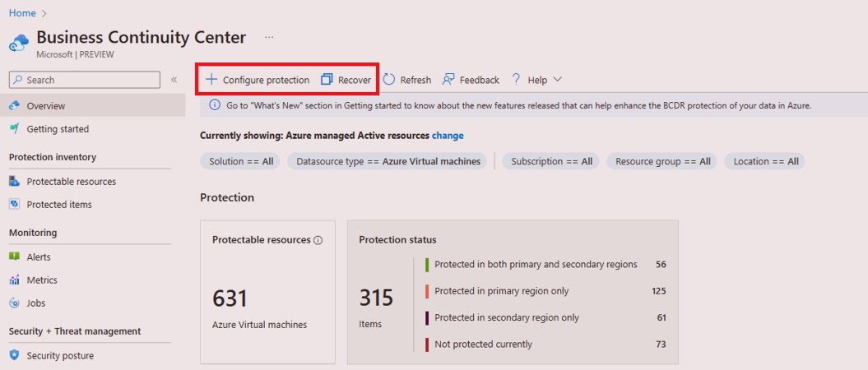Screen dimensions: 868x370
Task: Click the Feedback icon
Action: tap(449, 80)
